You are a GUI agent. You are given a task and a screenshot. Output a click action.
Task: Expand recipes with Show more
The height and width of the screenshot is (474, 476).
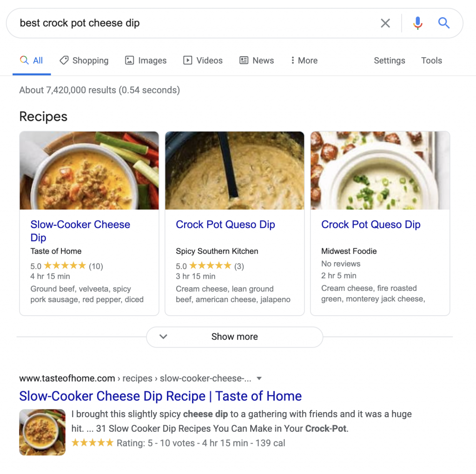pyautogui.click(x=234, y=337)
